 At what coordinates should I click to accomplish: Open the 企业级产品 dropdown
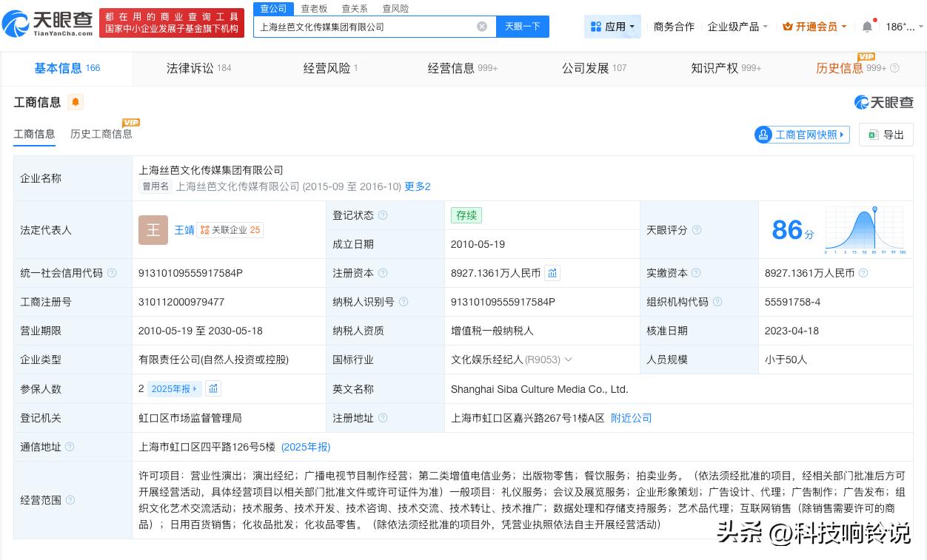(737, 27)
